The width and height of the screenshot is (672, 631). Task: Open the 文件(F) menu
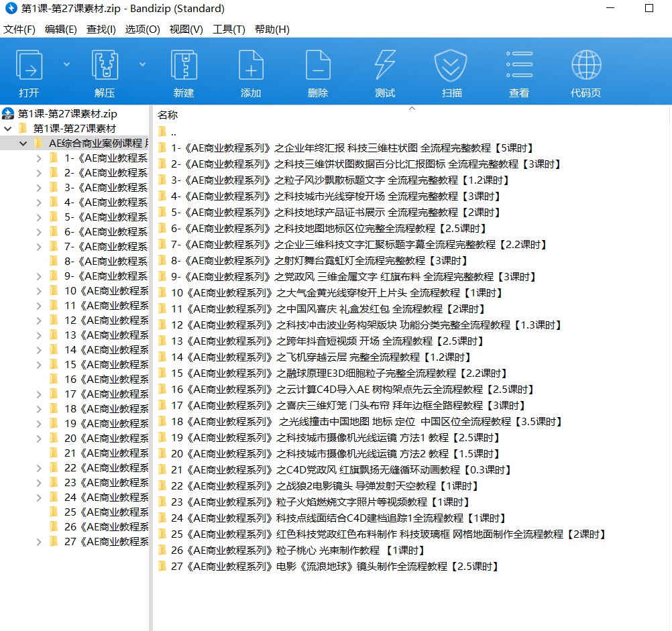click(x=19, y=29)
